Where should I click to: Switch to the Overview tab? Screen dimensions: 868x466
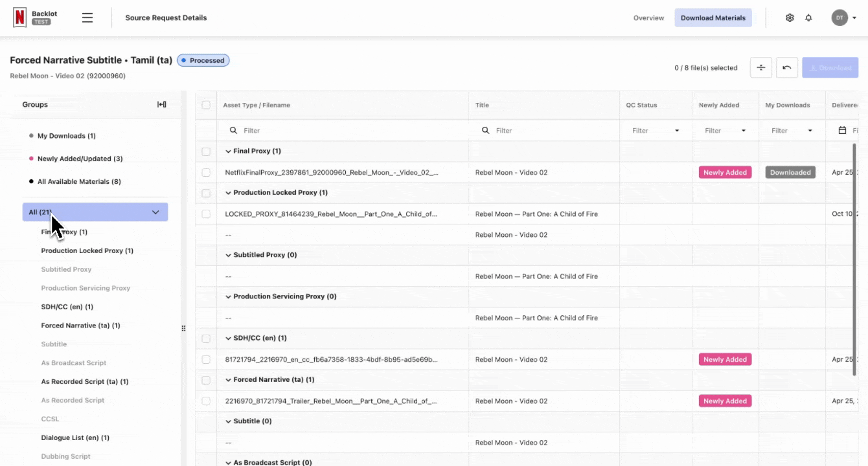coord(648,18)
